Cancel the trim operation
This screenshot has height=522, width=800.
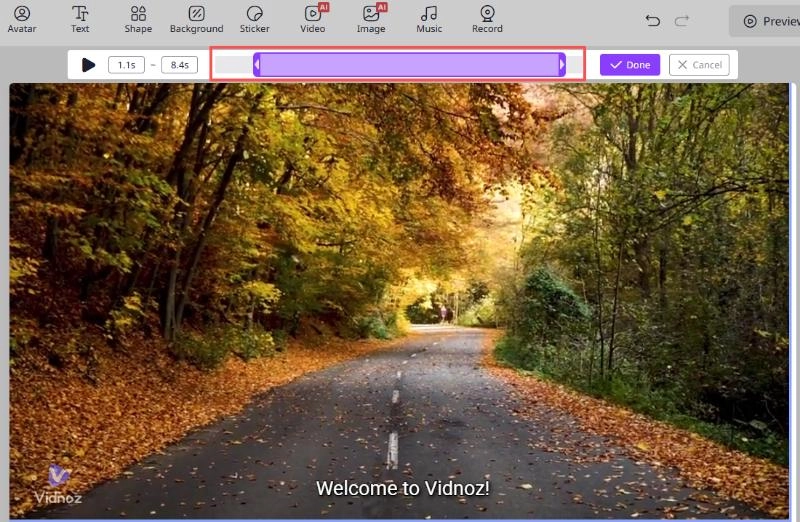coord(699,65)
